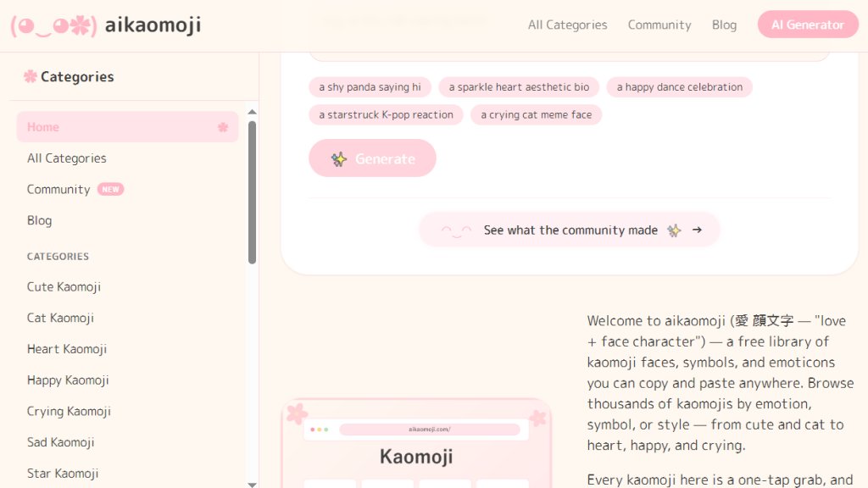Click the Generate button
This screenshot has height=488, width=868.
(x=373, y=158)
